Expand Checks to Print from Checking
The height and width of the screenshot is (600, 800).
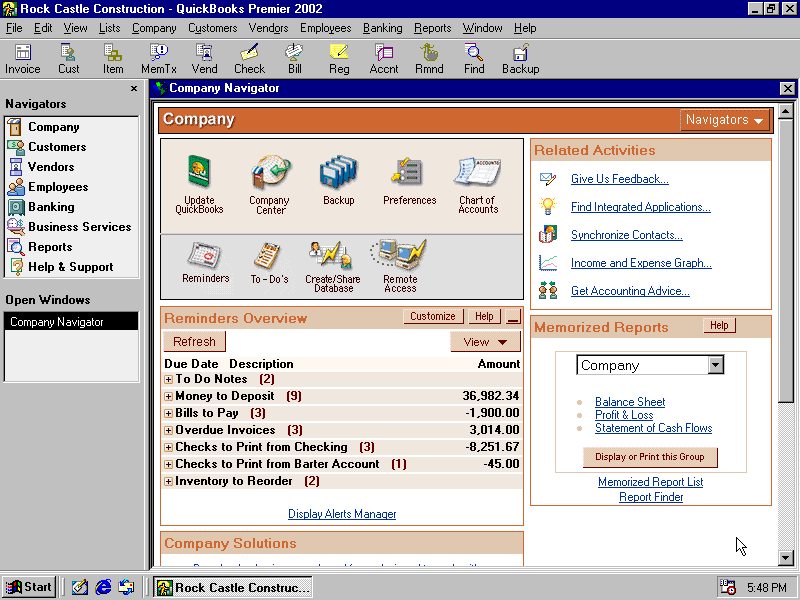pos(168,447)
